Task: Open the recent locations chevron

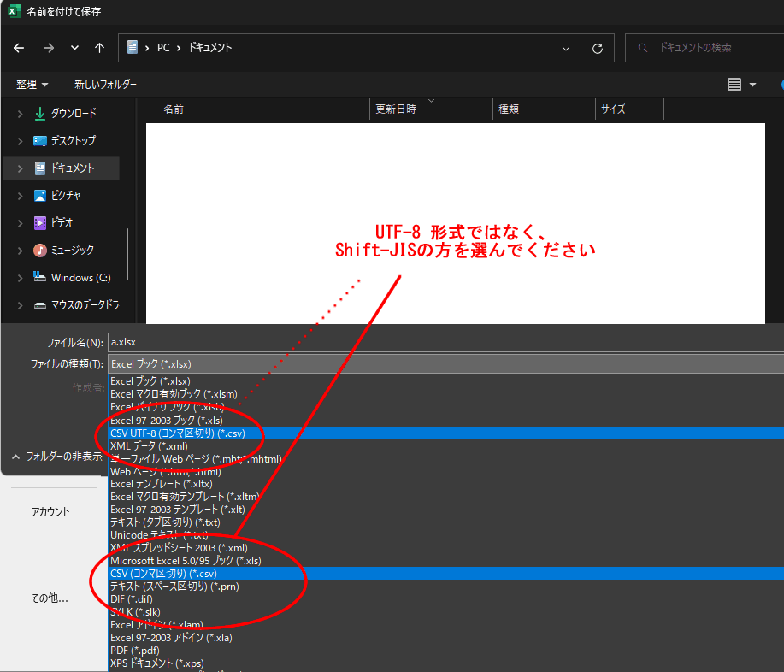Action: coord(74,48)
